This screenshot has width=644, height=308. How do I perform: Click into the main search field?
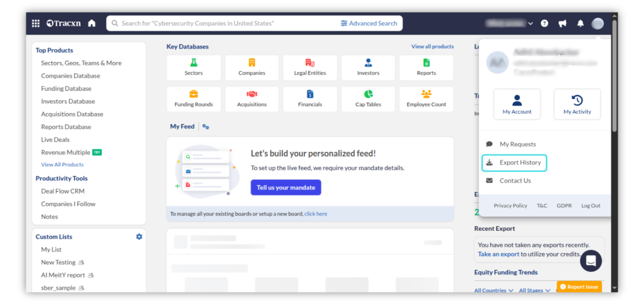221,23
